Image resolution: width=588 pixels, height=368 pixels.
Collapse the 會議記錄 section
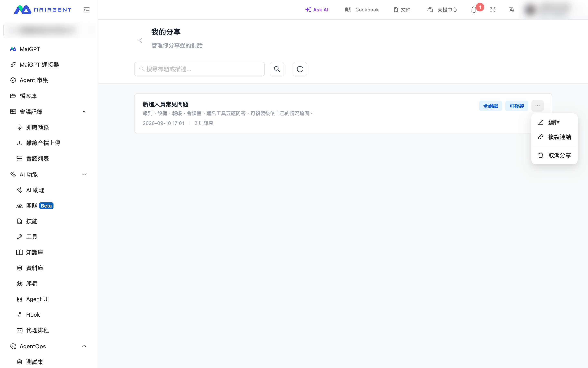84,112
